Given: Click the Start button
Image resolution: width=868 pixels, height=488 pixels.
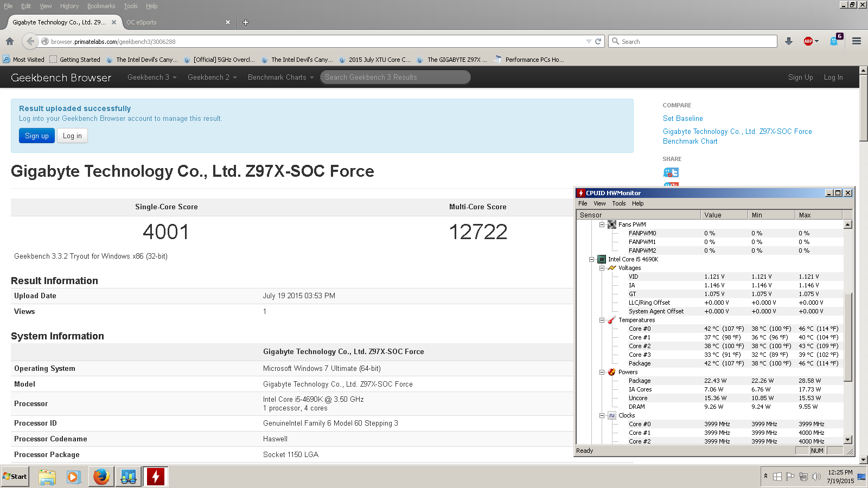Looking at the screenshot, I should (x=15, y=477).
